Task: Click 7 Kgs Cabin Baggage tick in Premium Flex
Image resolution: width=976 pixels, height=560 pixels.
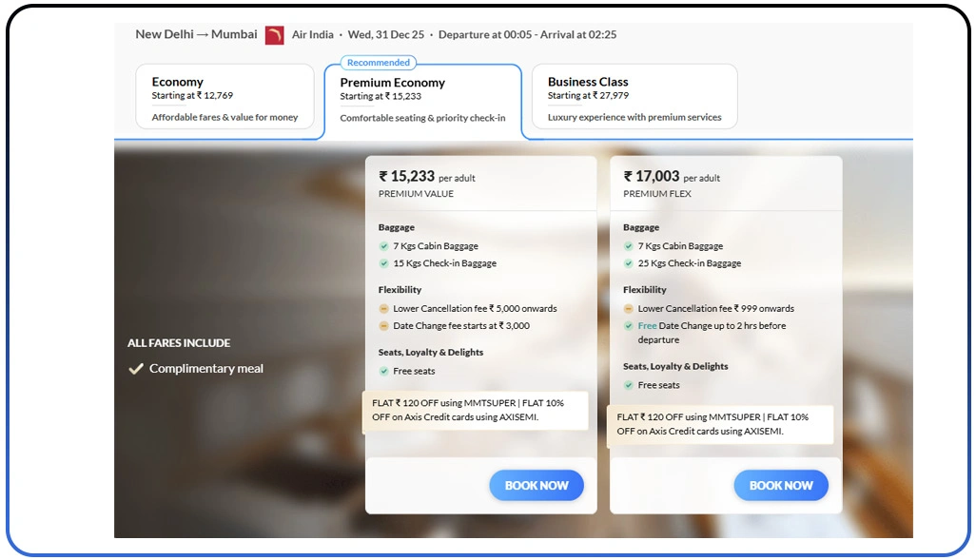Action: coord(629,246)
